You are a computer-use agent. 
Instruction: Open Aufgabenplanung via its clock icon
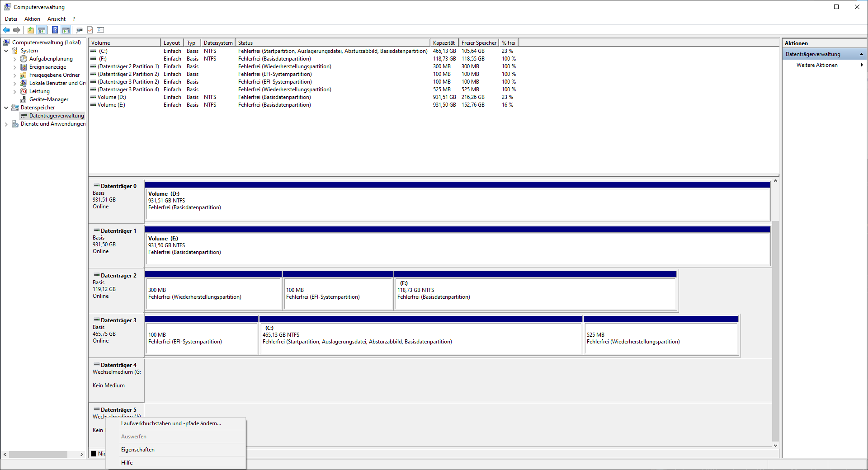24,59
